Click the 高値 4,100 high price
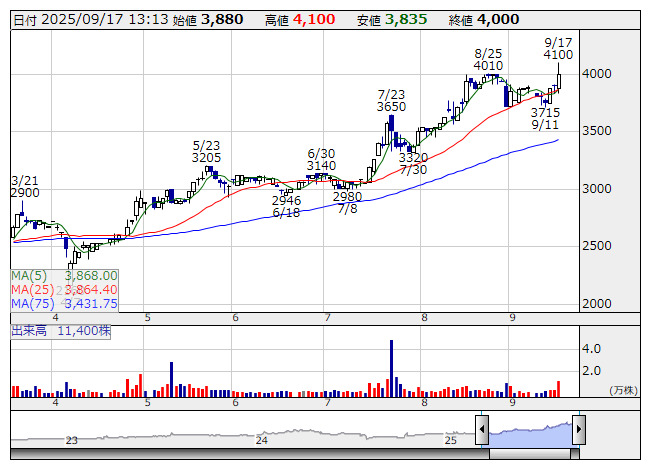 [x=300, y=20]
